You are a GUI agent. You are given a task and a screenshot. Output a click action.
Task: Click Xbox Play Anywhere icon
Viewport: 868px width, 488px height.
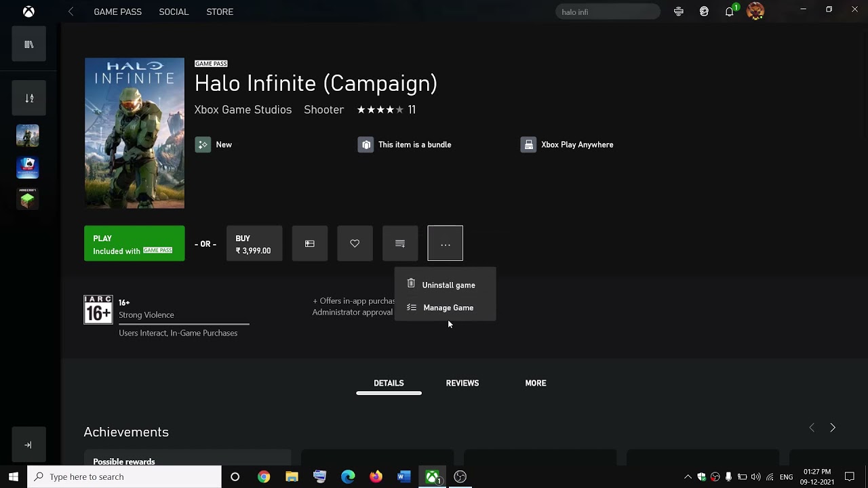point(528,144)
